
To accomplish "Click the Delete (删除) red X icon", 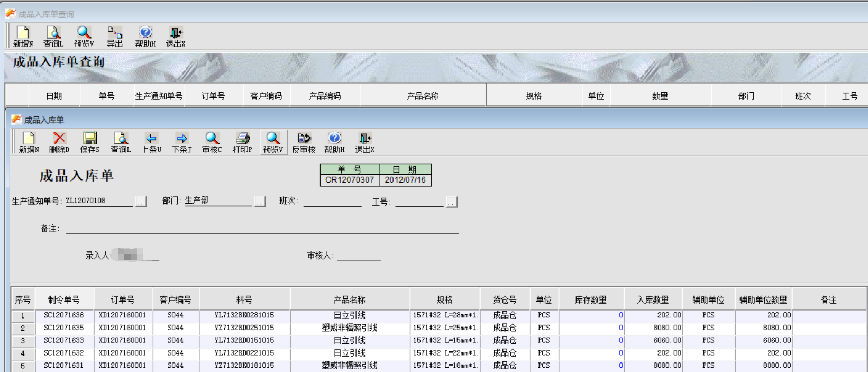I will [x=59, y=142].
